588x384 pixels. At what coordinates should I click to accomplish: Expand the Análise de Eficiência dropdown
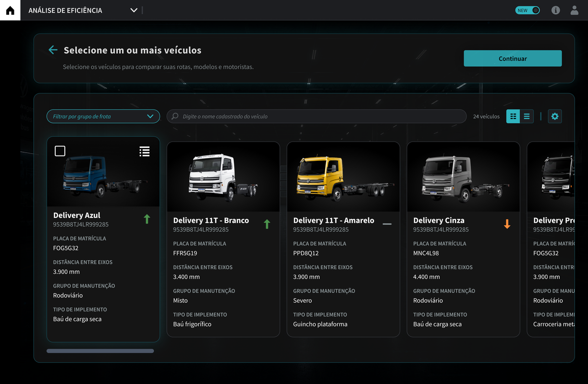coord(134,10)
